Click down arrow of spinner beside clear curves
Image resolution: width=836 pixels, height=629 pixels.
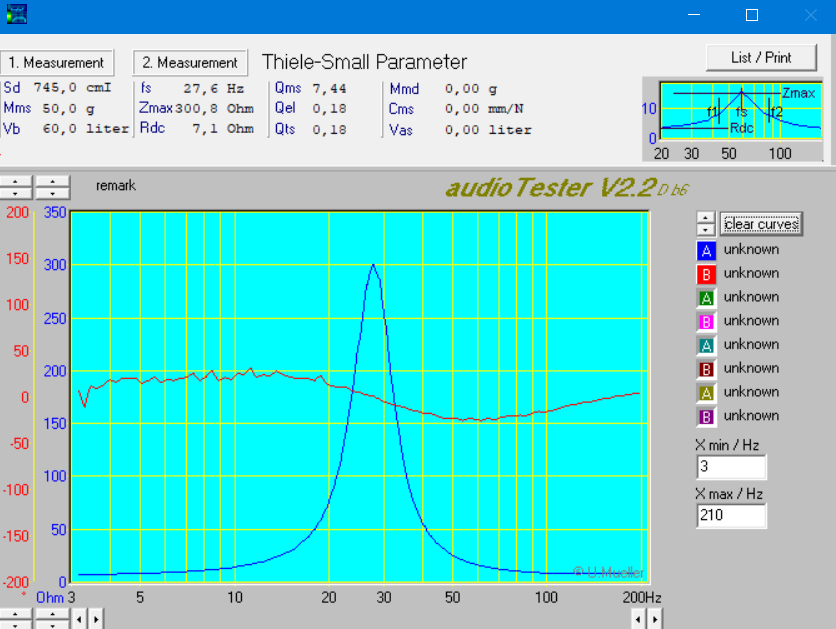pos(705,230)
